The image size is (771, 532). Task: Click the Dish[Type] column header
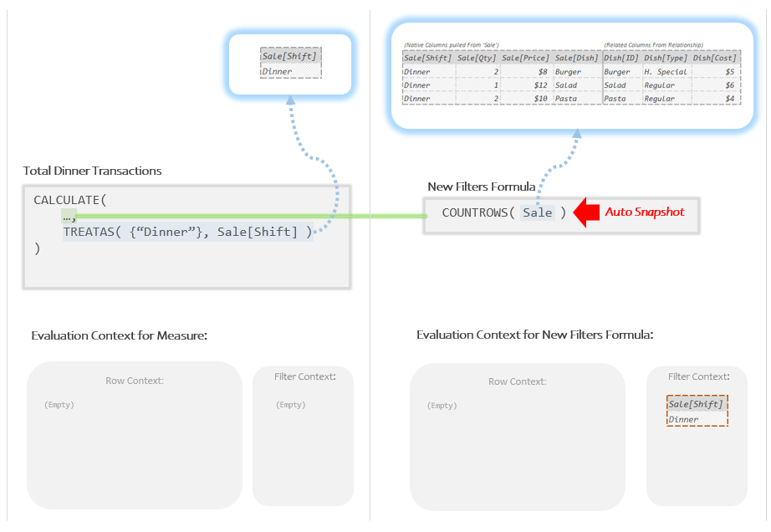point(665,58)
